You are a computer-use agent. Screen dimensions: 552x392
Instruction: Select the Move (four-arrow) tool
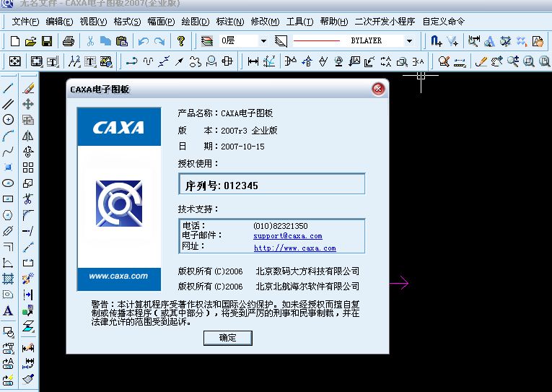(28, 104)
